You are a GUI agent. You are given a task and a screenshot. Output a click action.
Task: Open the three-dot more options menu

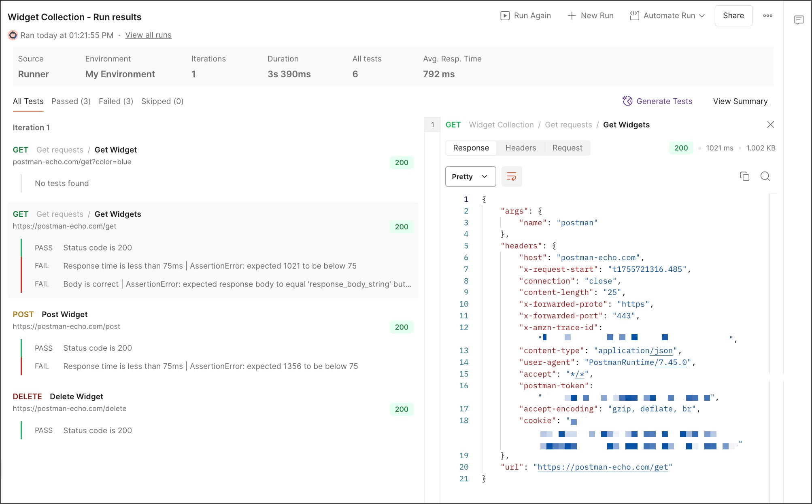point(767,16)
